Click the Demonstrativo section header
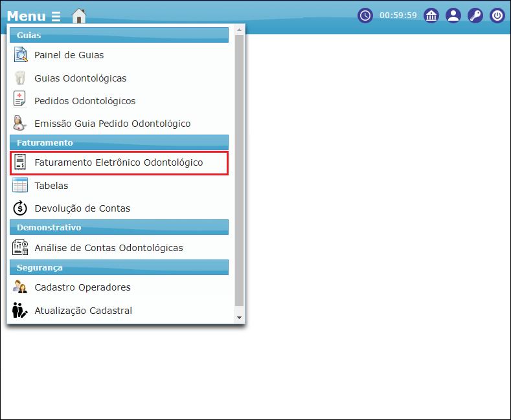511x420 pixels. point(119,227)
